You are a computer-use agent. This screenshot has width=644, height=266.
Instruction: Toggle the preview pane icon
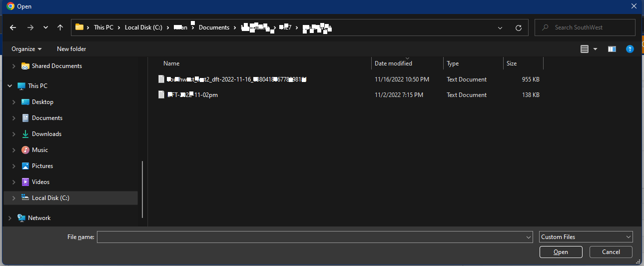[x=612, y=49]
